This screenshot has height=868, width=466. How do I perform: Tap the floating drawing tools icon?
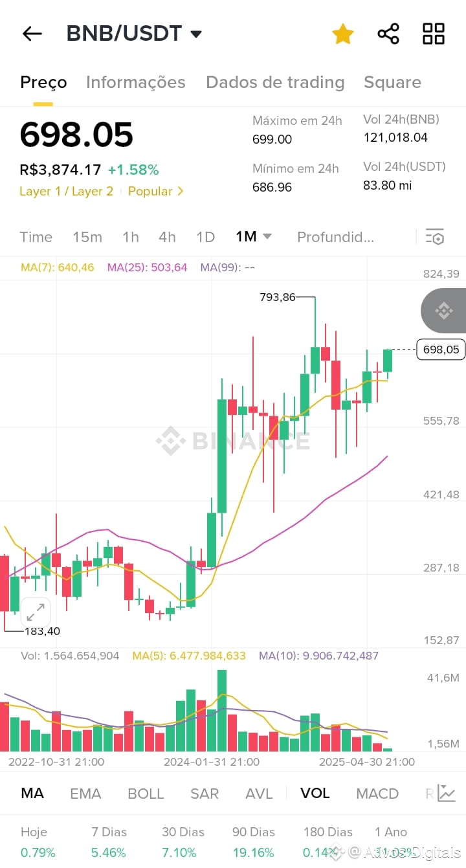pyautogui.click(x=443, y=311)
